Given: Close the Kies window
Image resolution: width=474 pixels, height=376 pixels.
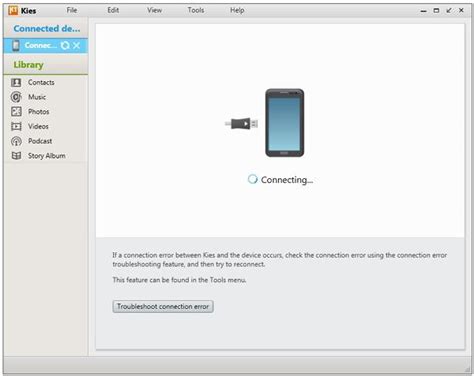Looking at the screenshot, I should click(461, 11).
